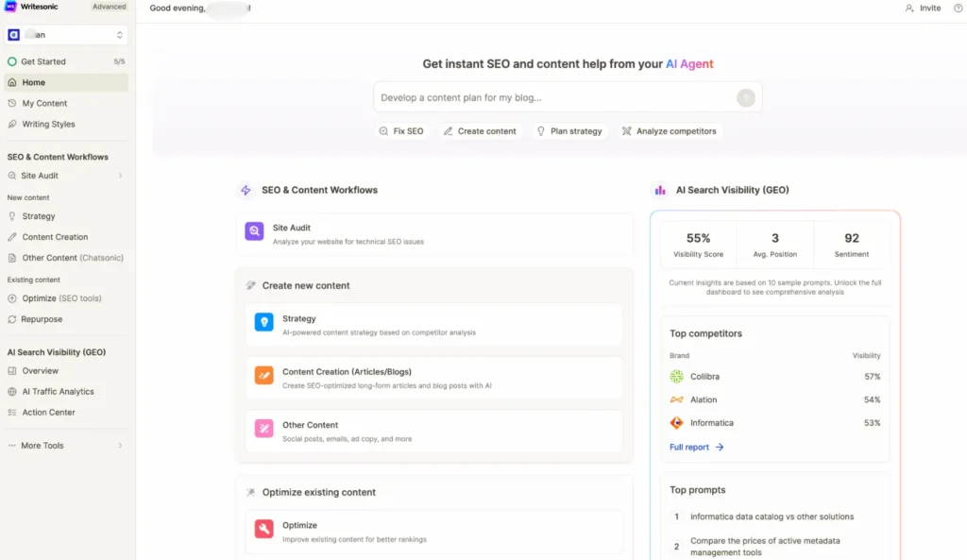967x560 pixels.
Task: Click top prompt 'informatica data catalog vs other solutions'
Action: click(772, 517)
